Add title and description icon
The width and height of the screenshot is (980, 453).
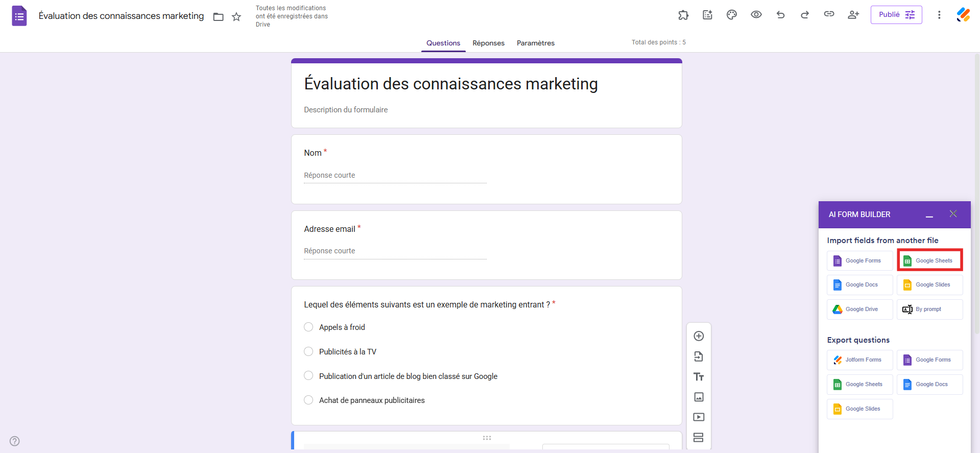coord(699,377)
